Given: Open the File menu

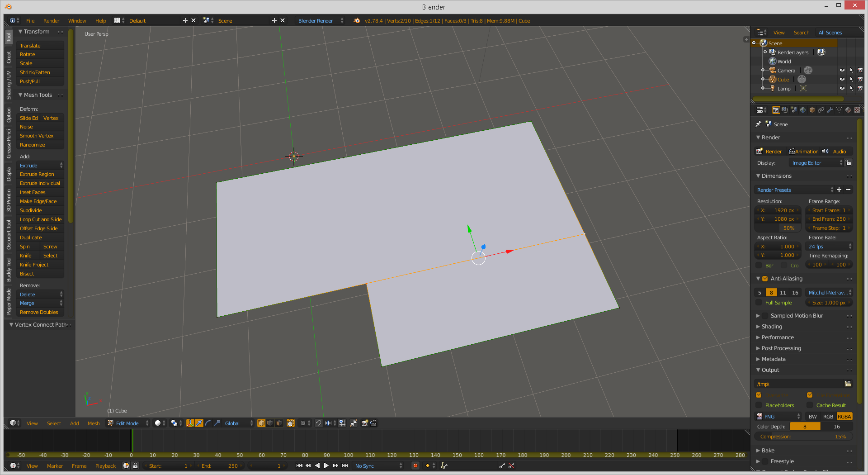Looking at the screenshot, I should pyautogui.click(x=30, y=21).
